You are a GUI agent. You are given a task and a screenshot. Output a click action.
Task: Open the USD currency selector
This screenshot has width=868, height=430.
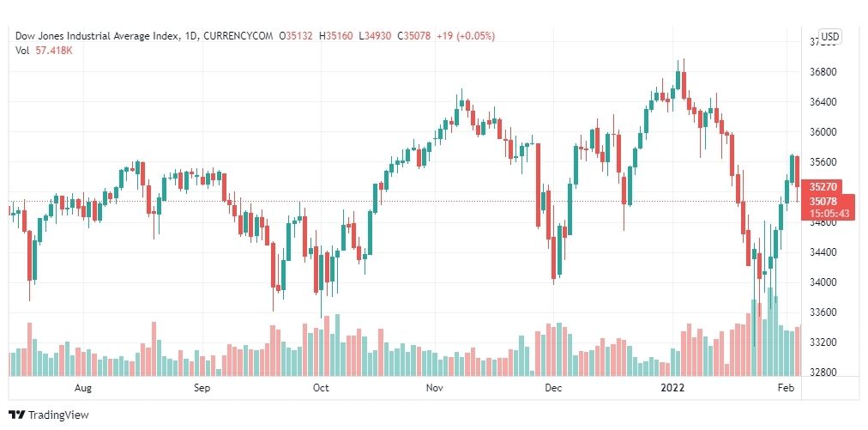click(829, 37)
